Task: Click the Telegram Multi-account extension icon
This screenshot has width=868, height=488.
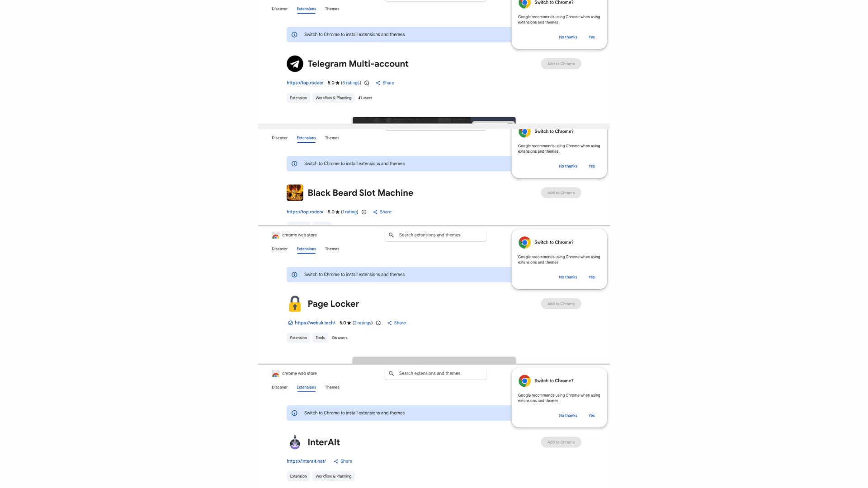Action: pyautogui.click(x=295, y=64)
